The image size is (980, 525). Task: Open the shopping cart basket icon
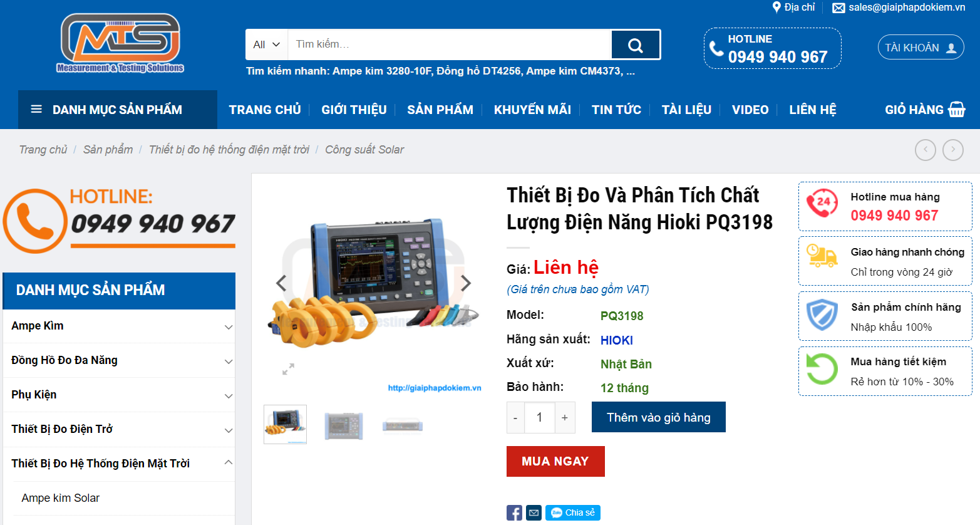point(957,110)
